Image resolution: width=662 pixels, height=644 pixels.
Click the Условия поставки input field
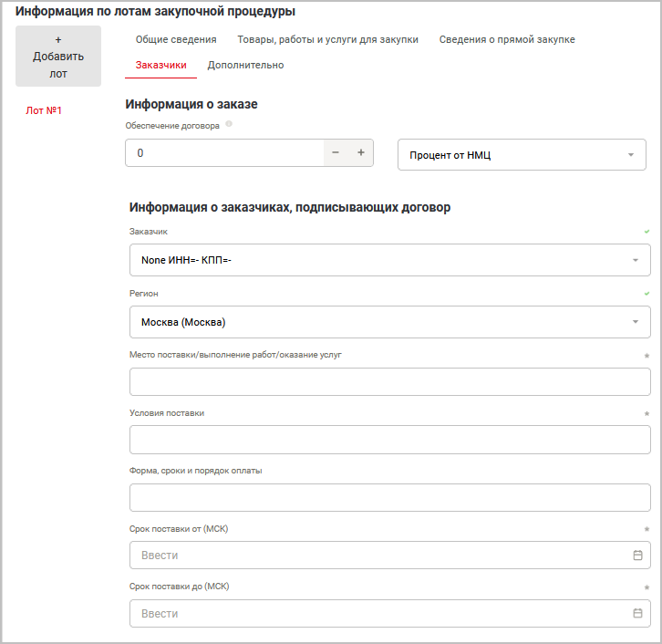pos(389,440)
